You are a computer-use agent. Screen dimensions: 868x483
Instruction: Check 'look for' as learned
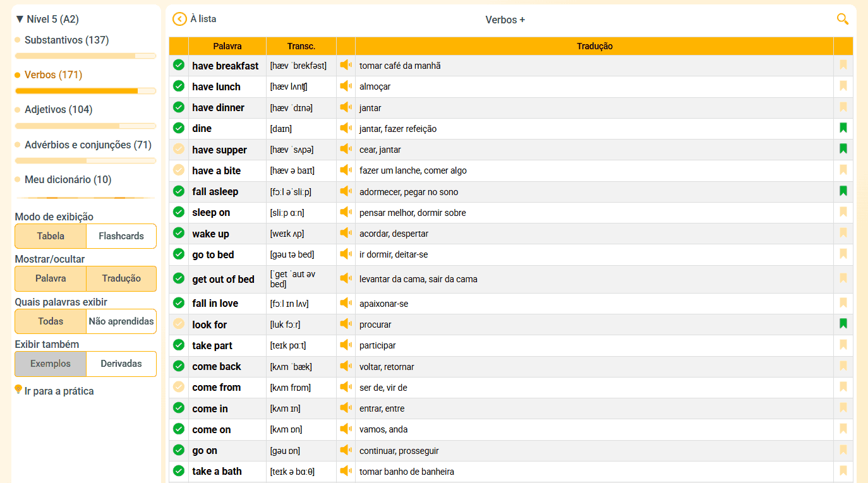pos(179,324)
